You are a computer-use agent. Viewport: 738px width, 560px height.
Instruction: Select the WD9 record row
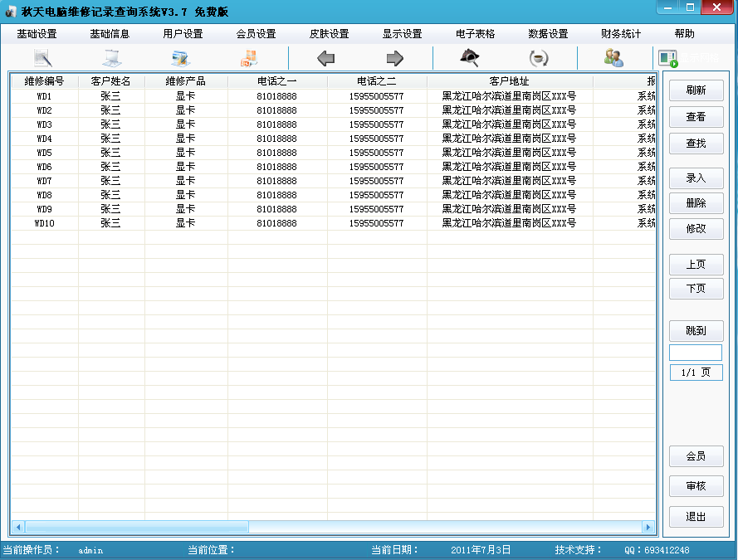click(x=333, y=209)
